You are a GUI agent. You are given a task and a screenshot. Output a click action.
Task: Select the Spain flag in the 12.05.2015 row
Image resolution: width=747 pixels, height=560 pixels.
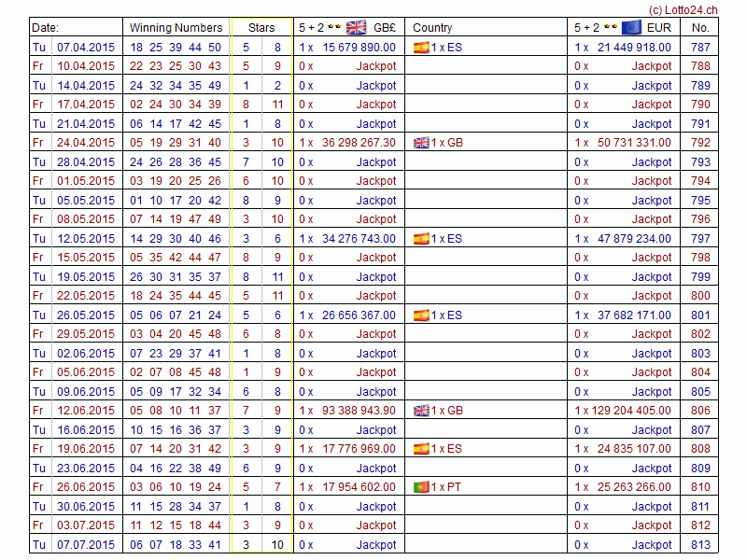421,239
